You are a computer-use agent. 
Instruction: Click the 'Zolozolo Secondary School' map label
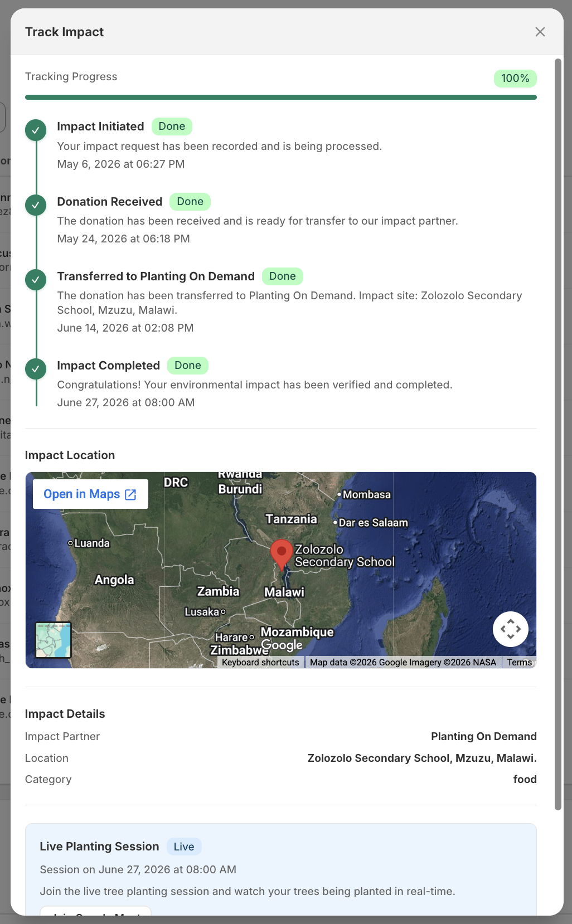point(345,556)
